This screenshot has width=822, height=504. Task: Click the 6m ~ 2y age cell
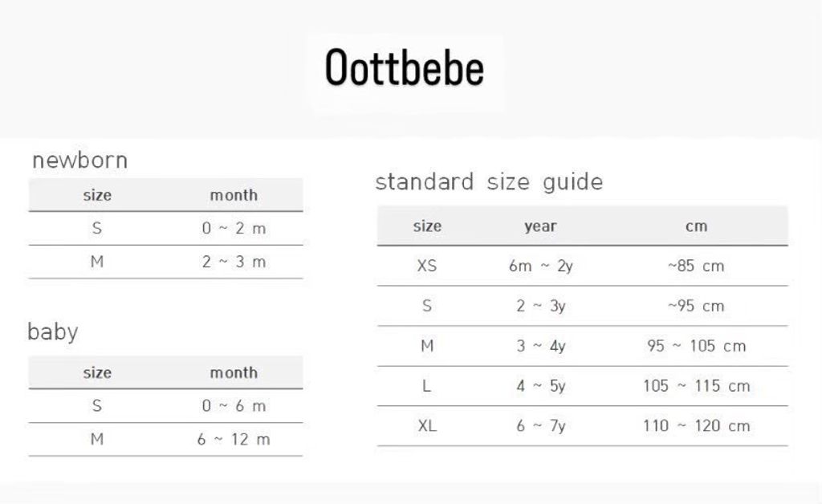pyautogui.click(x=540, y=266)
